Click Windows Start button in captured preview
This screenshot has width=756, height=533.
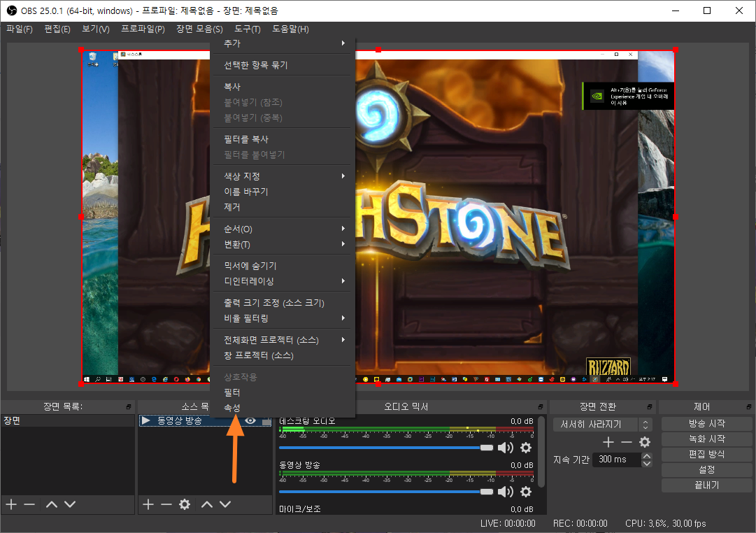(87, 380)
